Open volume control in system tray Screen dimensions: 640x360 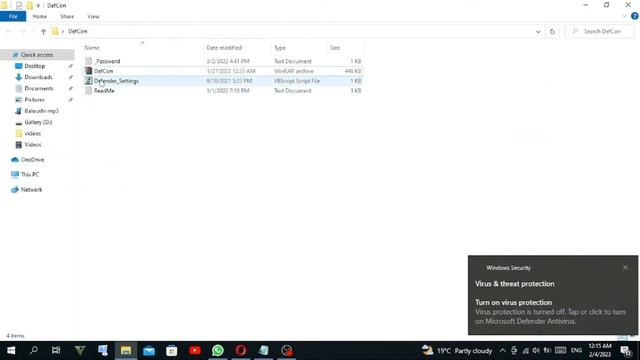coord(536,351)
